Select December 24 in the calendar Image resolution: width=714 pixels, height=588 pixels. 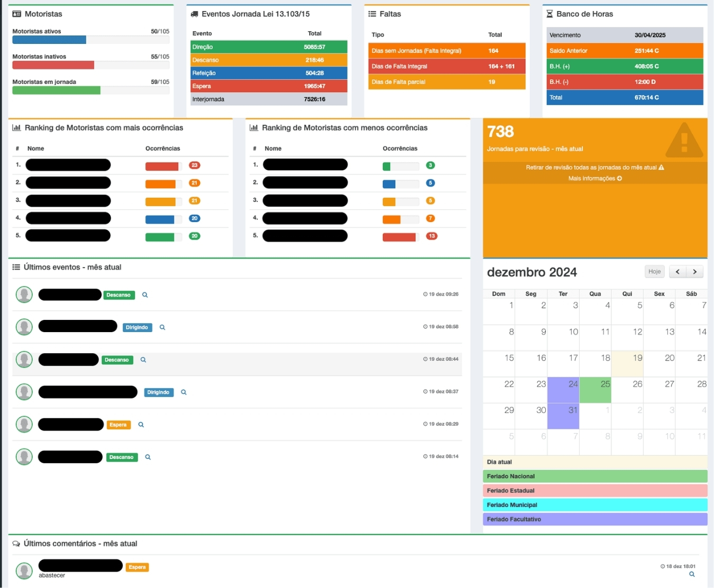pyautogui.click(x=563, y=390)
